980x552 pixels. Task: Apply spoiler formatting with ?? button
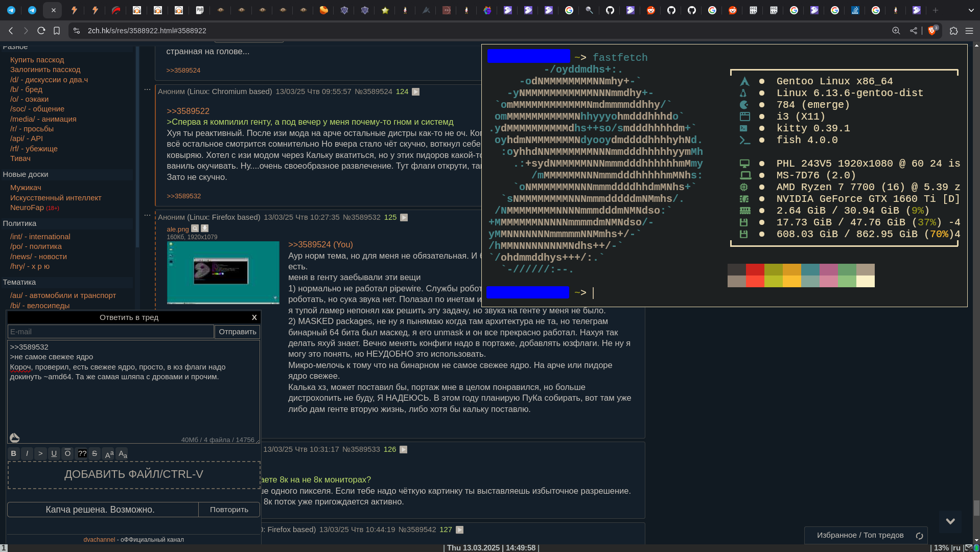coord(82,453)
